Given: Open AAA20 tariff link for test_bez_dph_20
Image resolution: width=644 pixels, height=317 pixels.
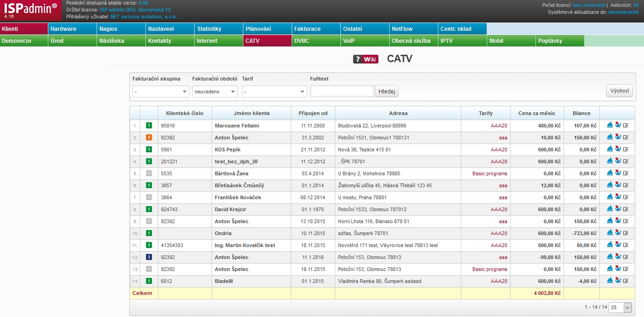Looking at the screenshot, I should tap(499, 161).
